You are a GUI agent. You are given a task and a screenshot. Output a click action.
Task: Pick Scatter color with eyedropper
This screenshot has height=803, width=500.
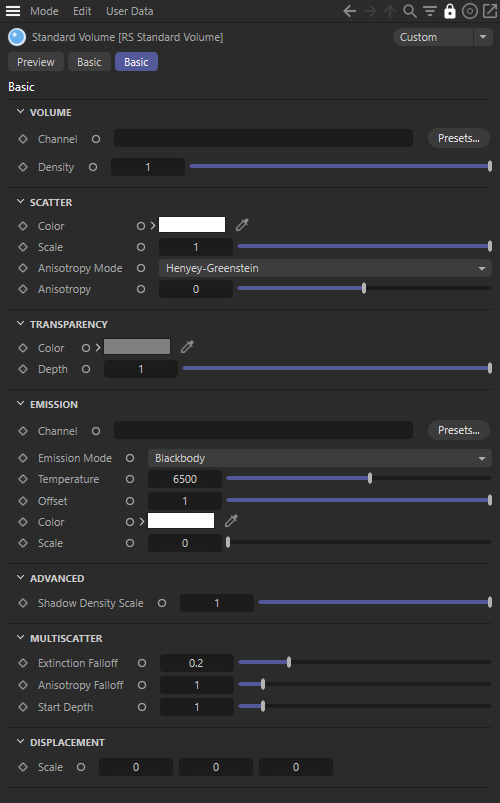click(242, 224)
